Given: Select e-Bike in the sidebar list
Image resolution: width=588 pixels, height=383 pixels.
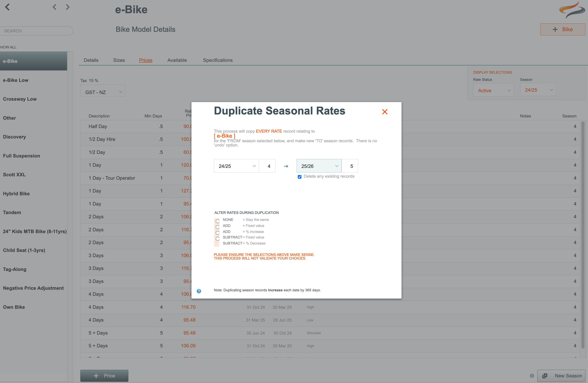Looking at the screenshot, I should point(33,61).
